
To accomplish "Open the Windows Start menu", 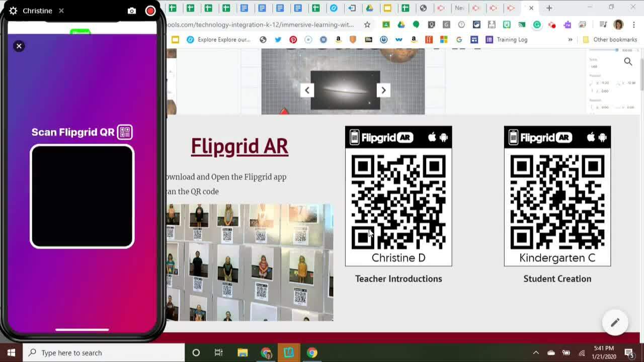I will [11, 352].
